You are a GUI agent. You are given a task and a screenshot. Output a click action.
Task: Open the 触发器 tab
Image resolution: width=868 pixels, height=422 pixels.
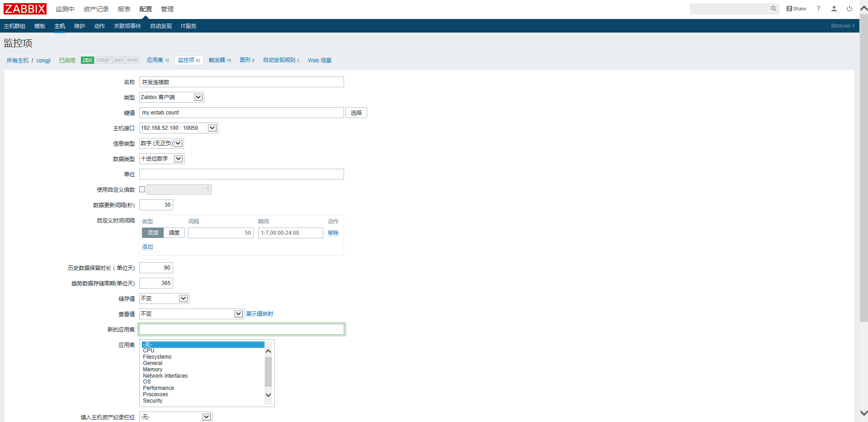[220, 60]
